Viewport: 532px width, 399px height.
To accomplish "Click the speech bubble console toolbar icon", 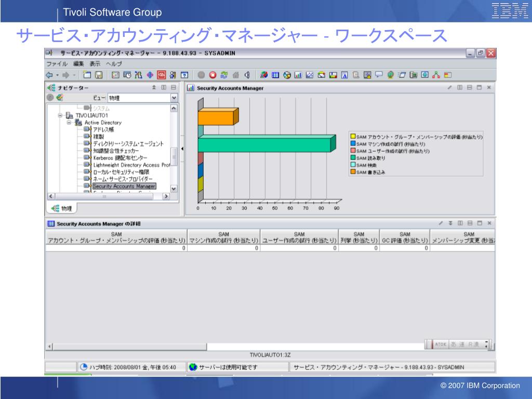I will point(379,75).
